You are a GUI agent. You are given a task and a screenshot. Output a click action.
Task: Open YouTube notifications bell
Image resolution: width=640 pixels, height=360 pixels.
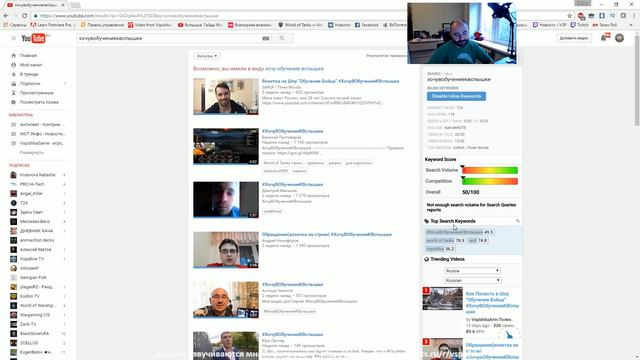[x=604, y=38]
